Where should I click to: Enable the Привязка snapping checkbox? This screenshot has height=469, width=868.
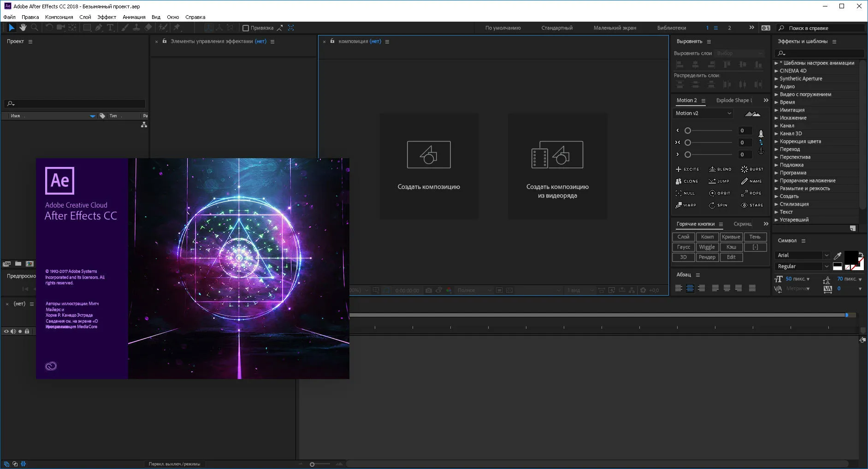(246, 28)
